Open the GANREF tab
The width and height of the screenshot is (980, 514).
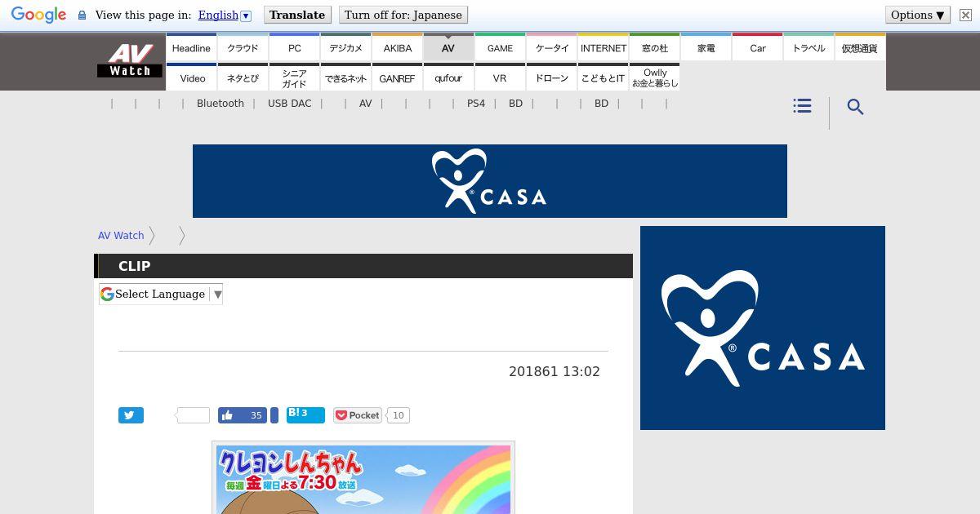pyautogui.click(x=397, y=78)
